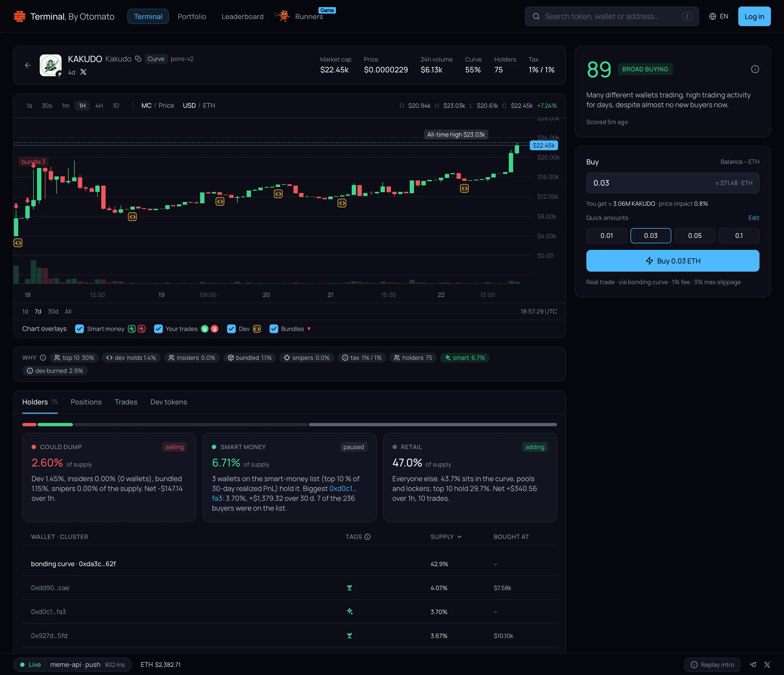Open the KAKUDO X social link icon

click(x=83, y=72)
